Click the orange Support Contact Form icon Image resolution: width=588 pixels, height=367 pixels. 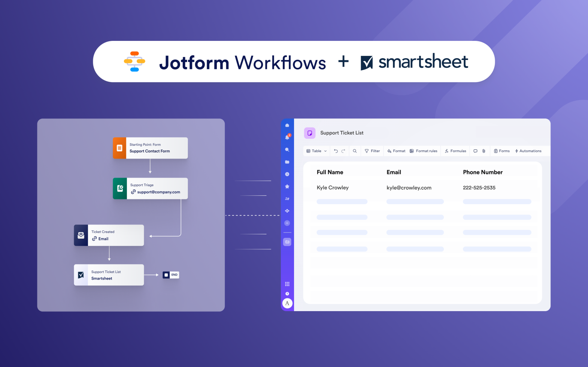pos(119,148)
